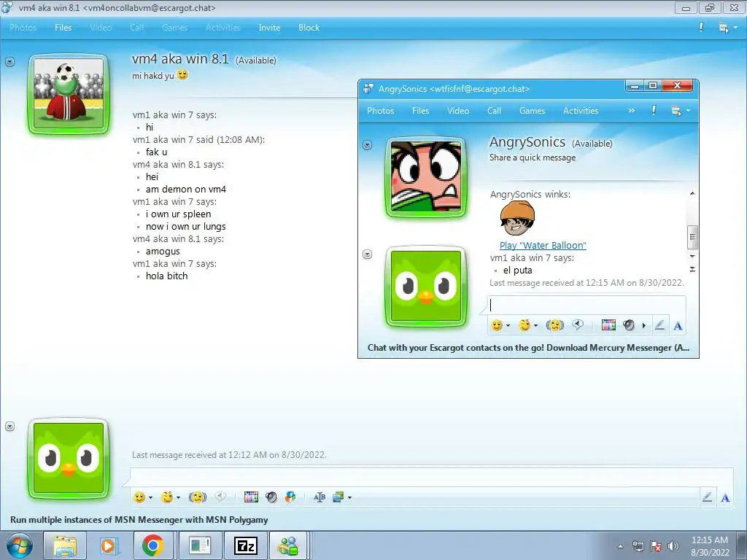The image size is (747, 560).
Task: Open Activities in AngrySonics window
Action: (x=581, y=111)
